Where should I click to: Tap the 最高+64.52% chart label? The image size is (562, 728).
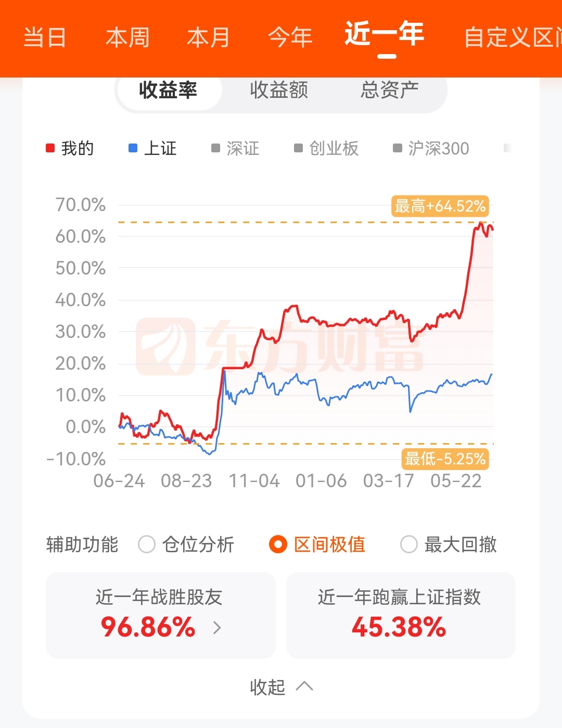pos(440,206)
